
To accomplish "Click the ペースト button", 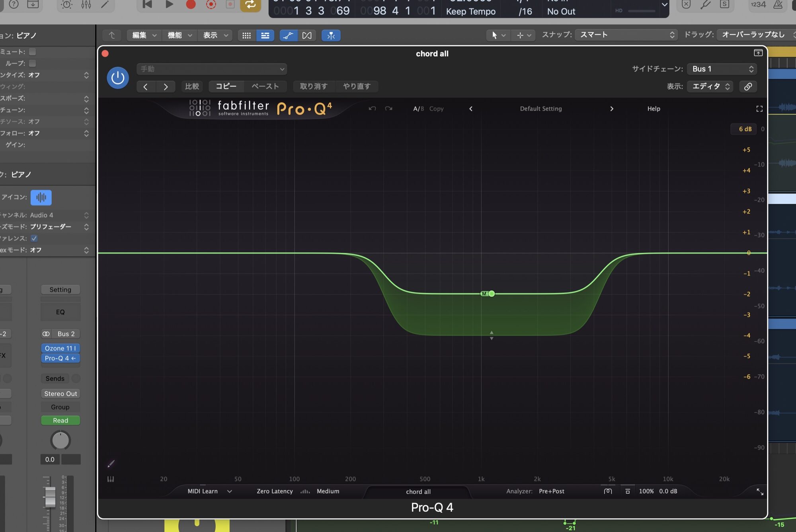I will pyautogui.click(x=265, y=86).
